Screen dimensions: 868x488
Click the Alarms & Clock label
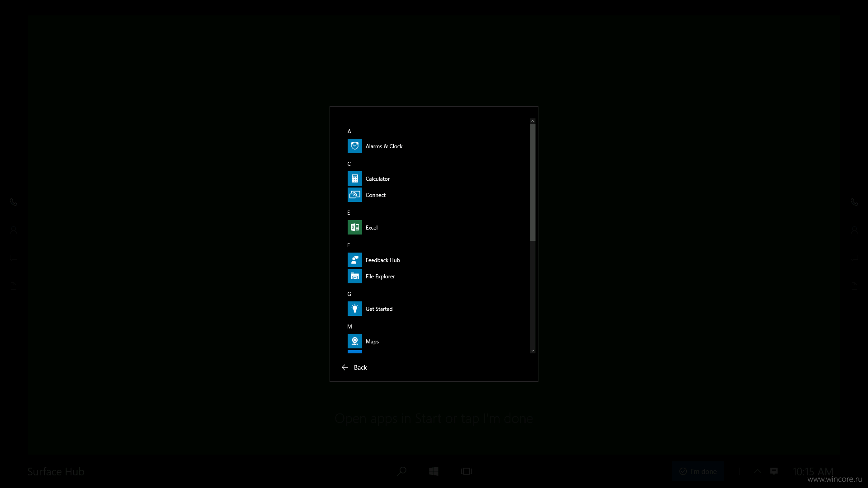384,146
